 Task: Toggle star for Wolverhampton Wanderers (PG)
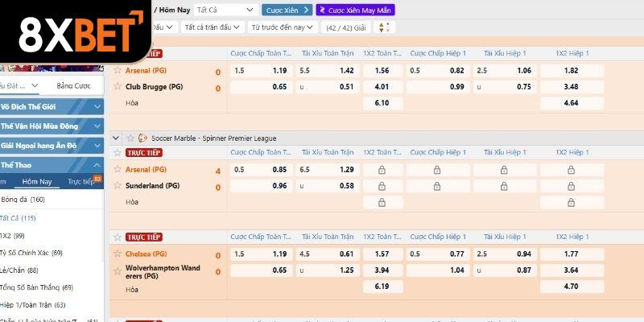point(117,270)
